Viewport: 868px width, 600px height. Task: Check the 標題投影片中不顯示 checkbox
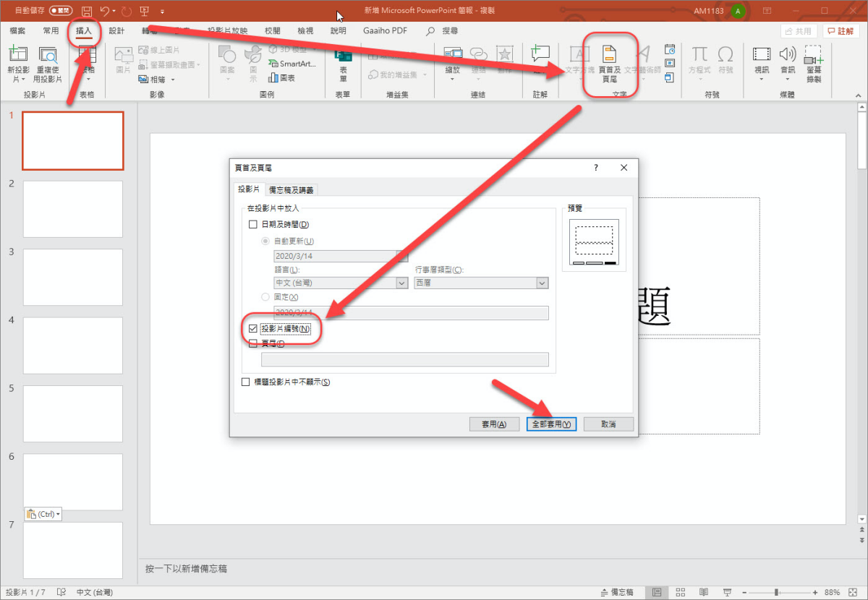point(246,382)
